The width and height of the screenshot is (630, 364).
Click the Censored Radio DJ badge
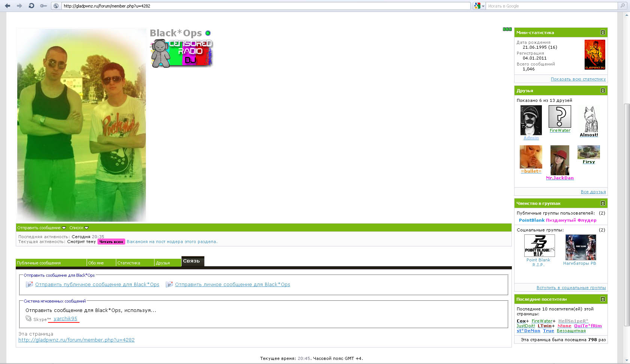181,54
